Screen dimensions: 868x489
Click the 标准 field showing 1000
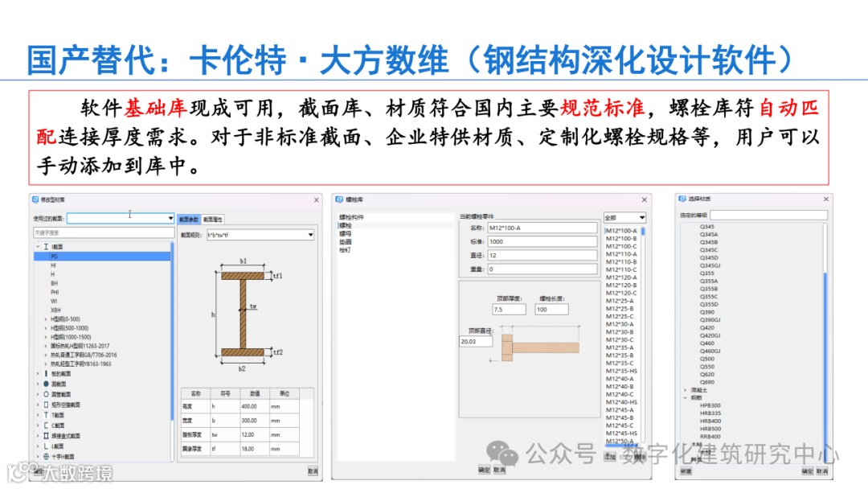coord(542,241)
